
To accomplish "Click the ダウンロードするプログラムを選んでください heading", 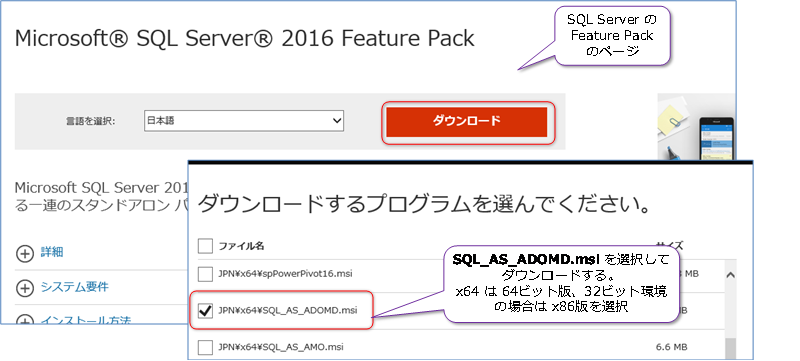I will 424,204.
